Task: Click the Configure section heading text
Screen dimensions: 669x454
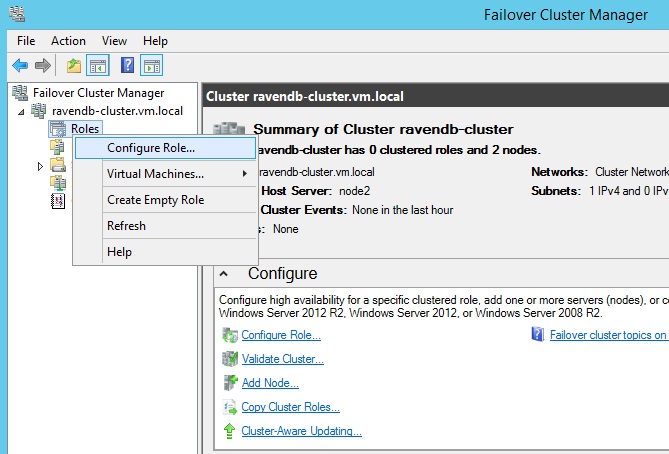Action: pos(282,274)
